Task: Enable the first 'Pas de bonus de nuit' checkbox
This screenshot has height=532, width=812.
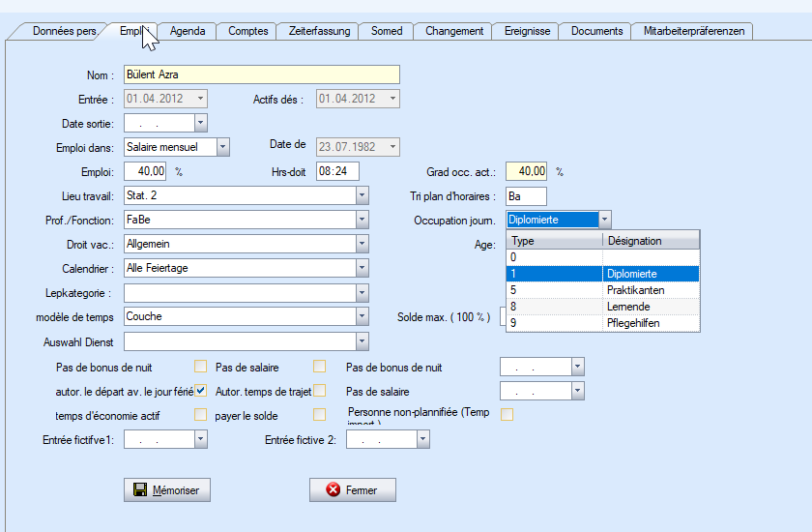Action: [x=201, y=367]
